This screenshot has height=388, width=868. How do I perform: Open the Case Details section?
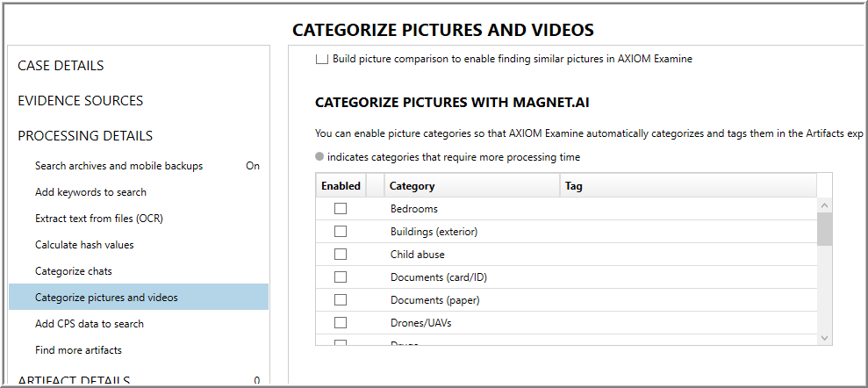click(61, 66)
